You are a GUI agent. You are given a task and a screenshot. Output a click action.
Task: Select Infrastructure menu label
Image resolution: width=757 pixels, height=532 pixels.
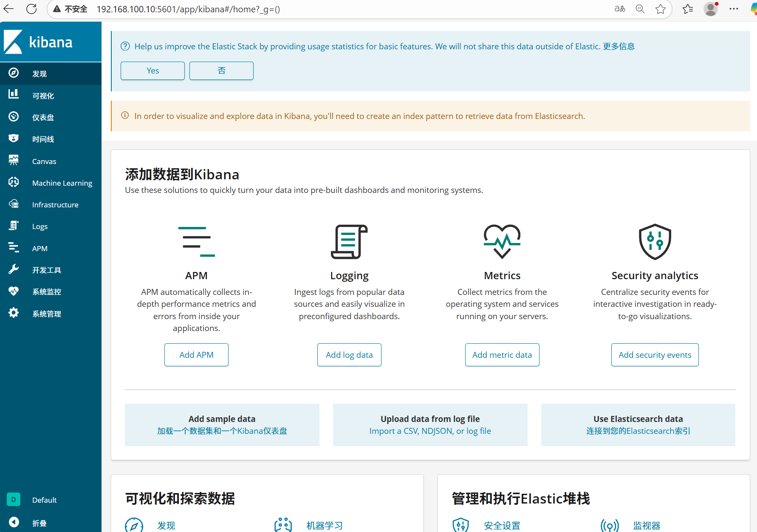[55, 205]
